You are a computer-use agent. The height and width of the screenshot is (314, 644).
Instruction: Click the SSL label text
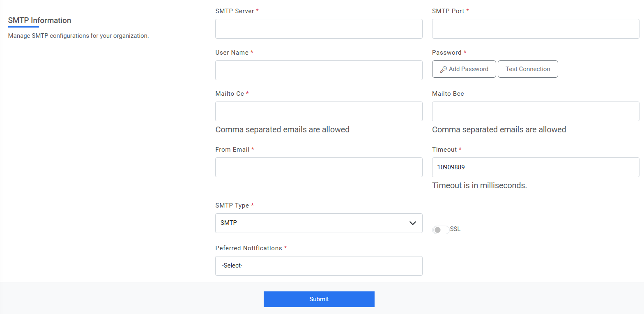455,229
